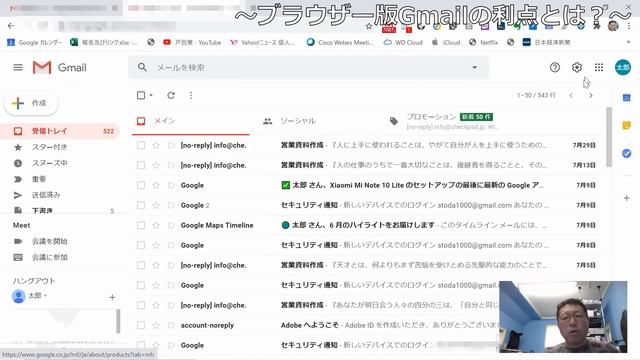The image size is (640, 360).
Task: Open the Adobe へようこそ email
Action: [309, 325]
